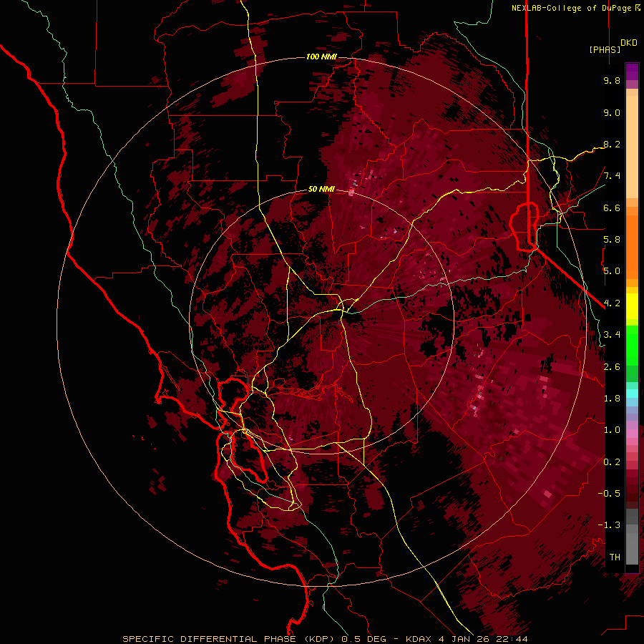Select the 1.8 scale value
Image resolution: width=644 pixels, height=644 pixels.
click(612, 399)
